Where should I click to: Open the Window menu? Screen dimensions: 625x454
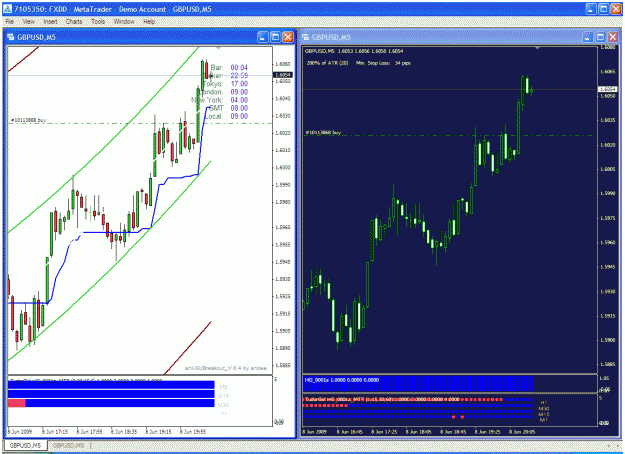124,22
